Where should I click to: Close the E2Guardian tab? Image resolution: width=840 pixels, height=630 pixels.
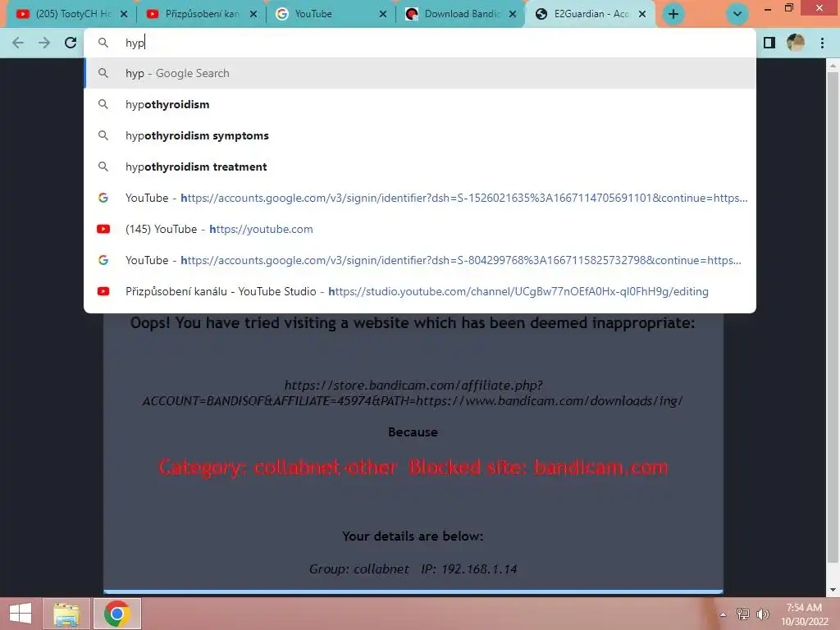pos(642,15)
